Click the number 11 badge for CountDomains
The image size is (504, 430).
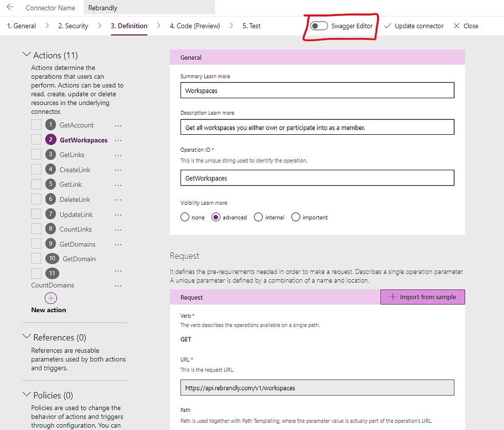pyautogui.click(x=52, y=274)
